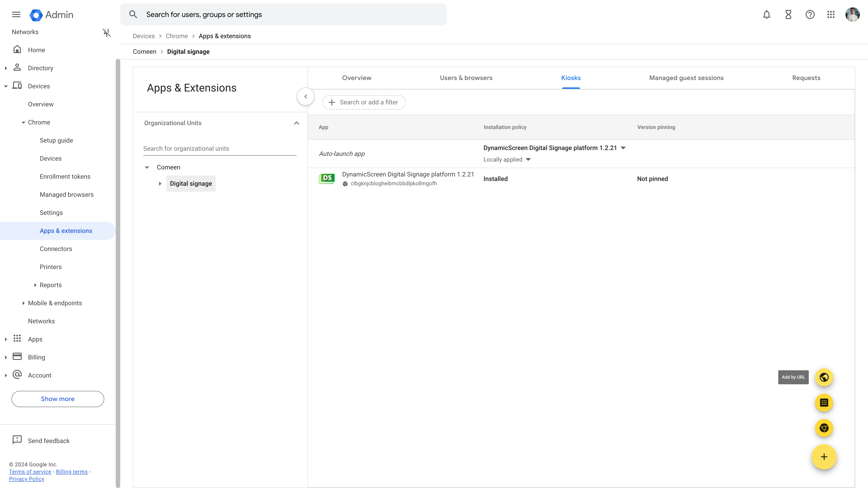Click the Devices icon in sidebar

(17, 86)
